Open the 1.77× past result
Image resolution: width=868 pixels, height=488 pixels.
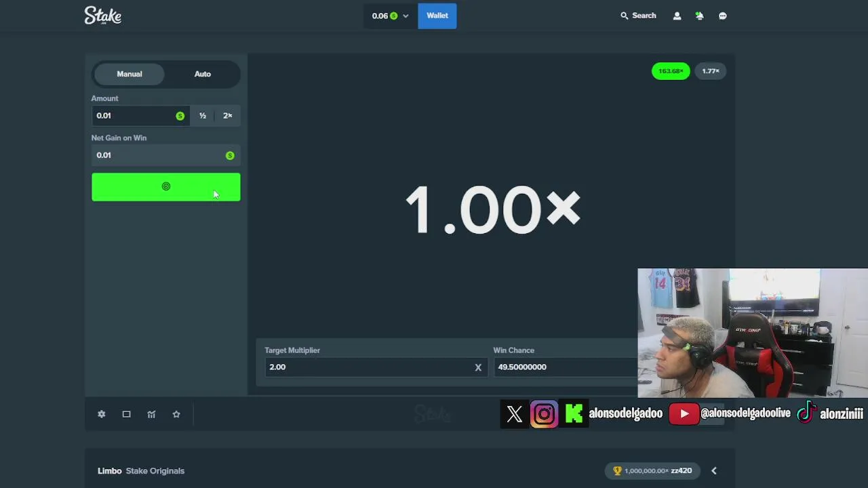(x=711, y=71)
